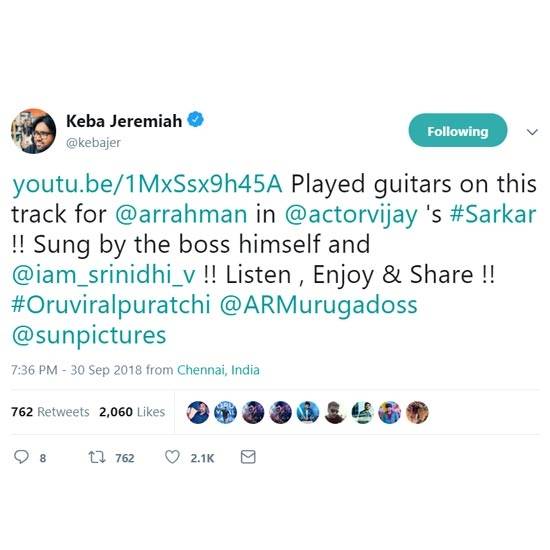Expand the tweet options chevron
Image resolution: width=550 pixels, height=550 pixels.
pyautogui.click(x=532, y=132)
